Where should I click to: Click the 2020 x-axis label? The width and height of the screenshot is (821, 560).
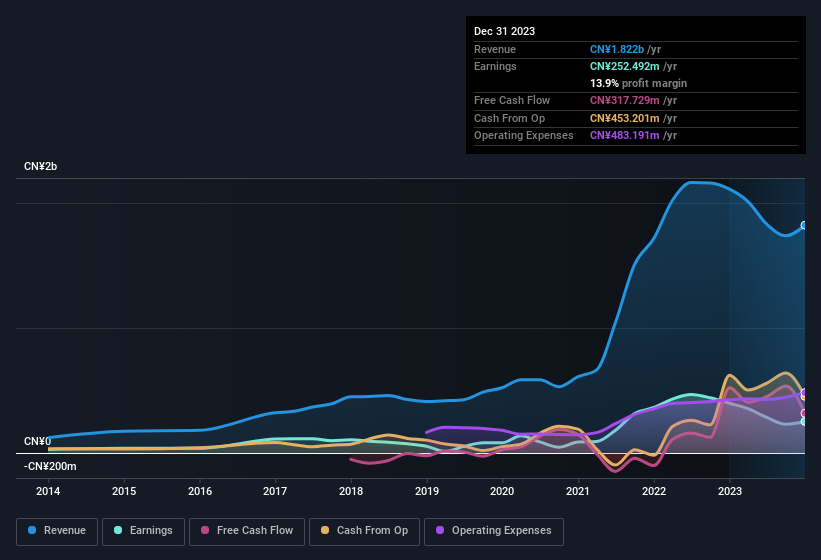[502, 491]
